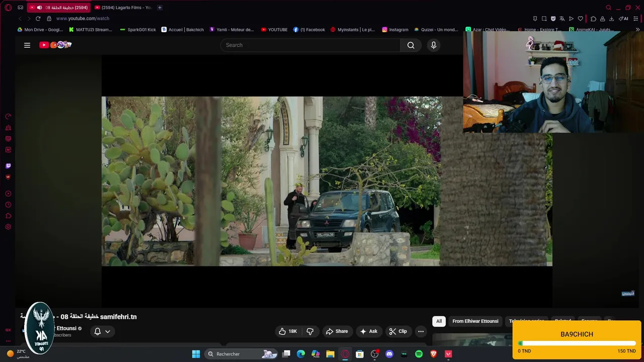The width and height of the screenshot is (644, 362).
Task: Like the video with 18K thumbs up
Action: coord(288,331)
